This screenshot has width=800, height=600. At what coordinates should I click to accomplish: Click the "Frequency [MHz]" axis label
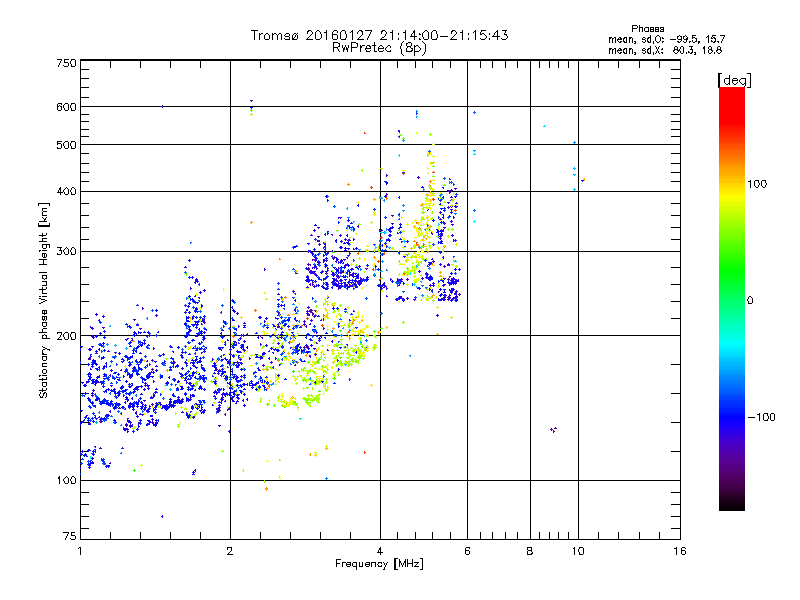click(x=379, y=564)
